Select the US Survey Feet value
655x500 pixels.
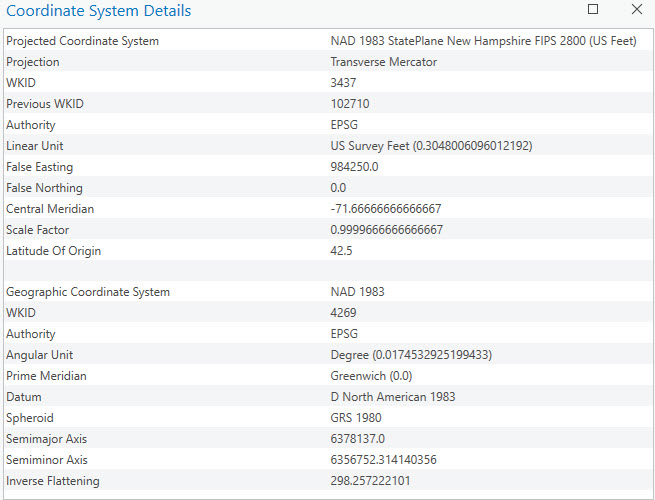pyautogui.click(x=431, y=146)
